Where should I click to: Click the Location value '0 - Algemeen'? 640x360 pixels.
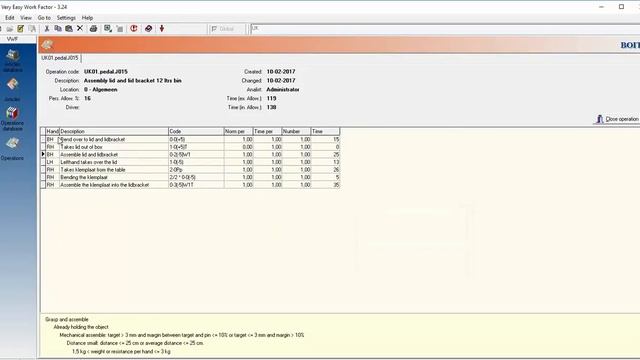click(100, 90)
